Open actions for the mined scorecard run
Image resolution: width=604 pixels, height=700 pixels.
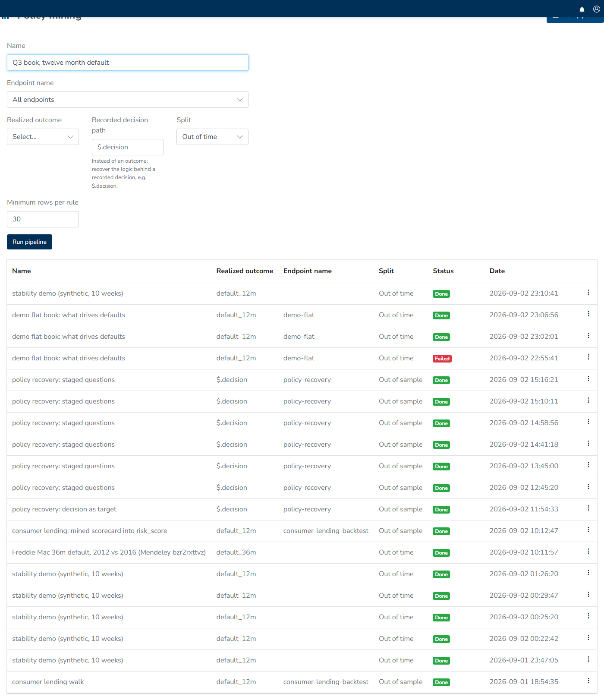pos(588,530)
